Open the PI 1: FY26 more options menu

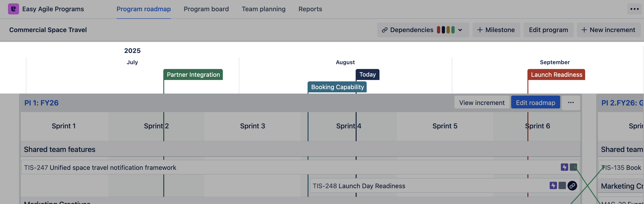click(570, 103)
